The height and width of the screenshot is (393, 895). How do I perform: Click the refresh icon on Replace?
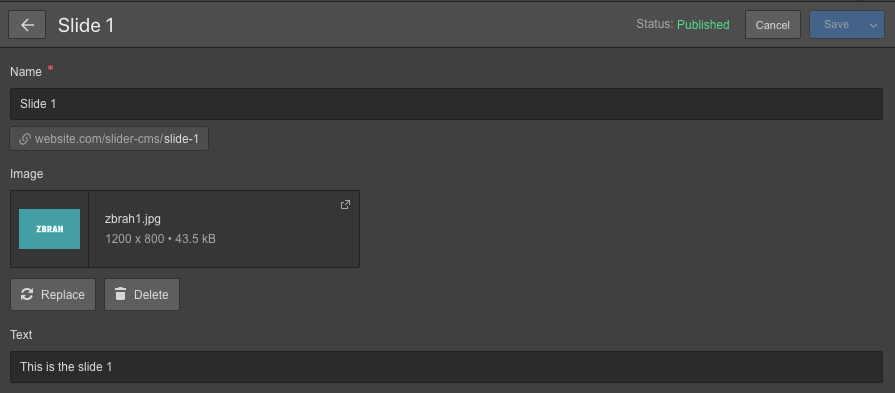27,294
